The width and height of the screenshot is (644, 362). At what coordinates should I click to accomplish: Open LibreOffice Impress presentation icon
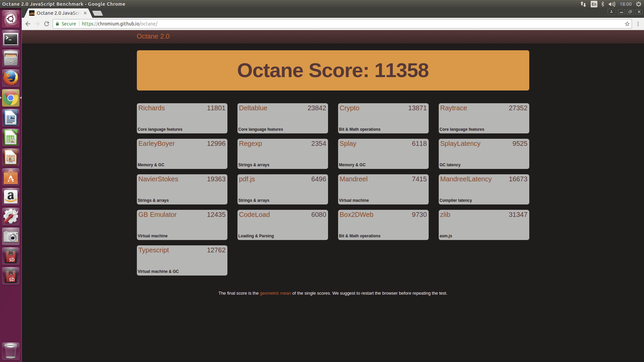tap(11, 158)
